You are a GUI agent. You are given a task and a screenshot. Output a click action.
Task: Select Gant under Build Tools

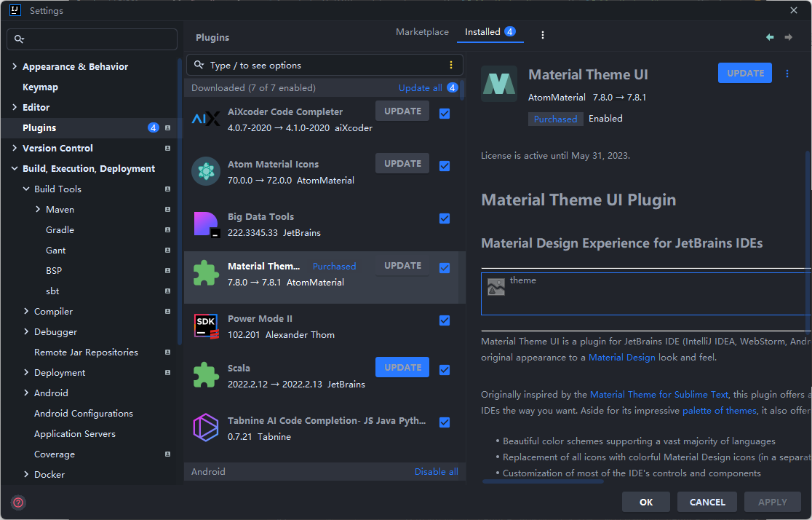(x=55, y=251)
